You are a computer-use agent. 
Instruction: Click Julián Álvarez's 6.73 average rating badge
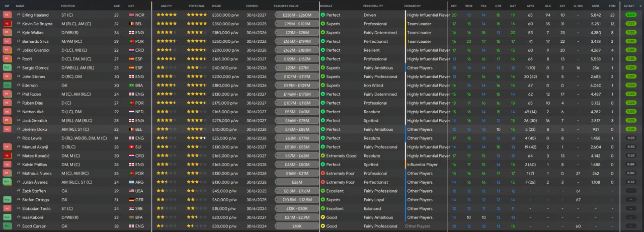(631, 182)
